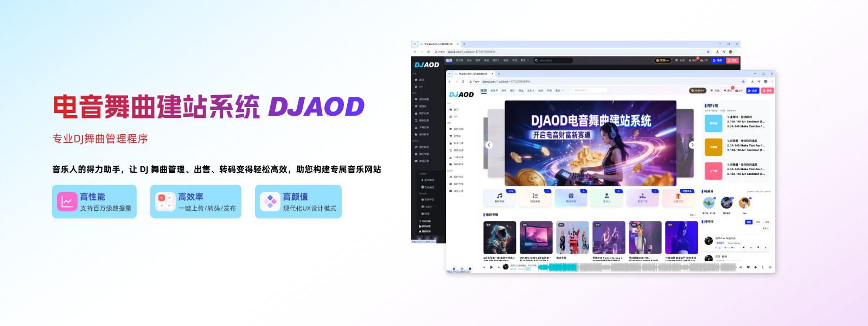Viewport: 868px width, 326px height.
Task: Select English language in back window sidebar
Action: pyautogui.click(x=427, y=206)
